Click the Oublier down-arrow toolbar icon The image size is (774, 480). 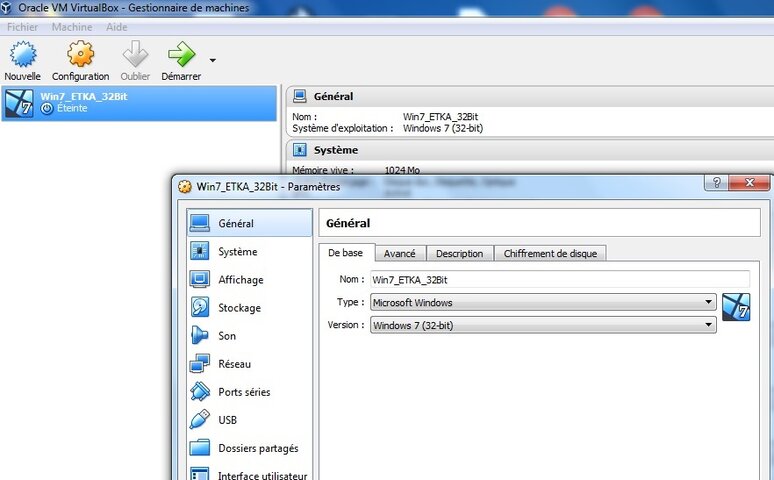135,54
